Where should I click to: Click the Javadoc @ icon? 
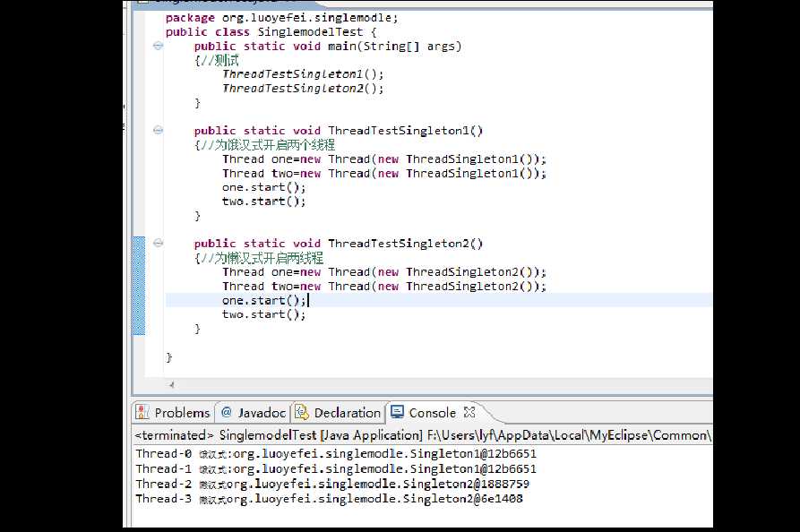point(227,412)
